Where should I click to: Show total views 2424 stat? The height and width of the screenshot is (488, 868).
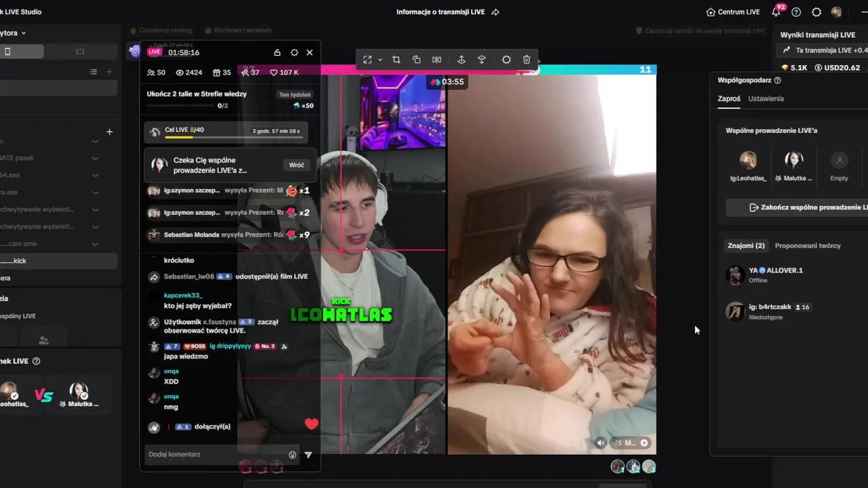point(189,73)
